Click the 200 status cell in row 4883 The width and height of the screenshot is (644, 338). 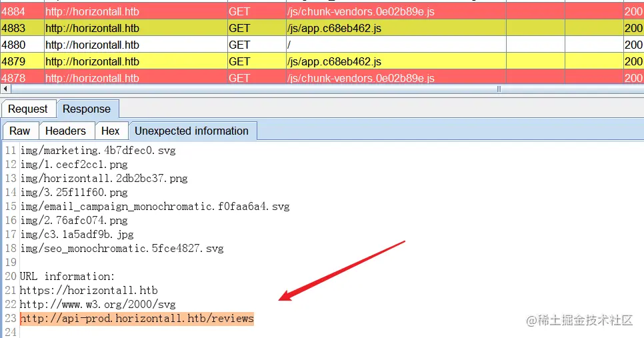pyautogui.click(x=633, y=29)
